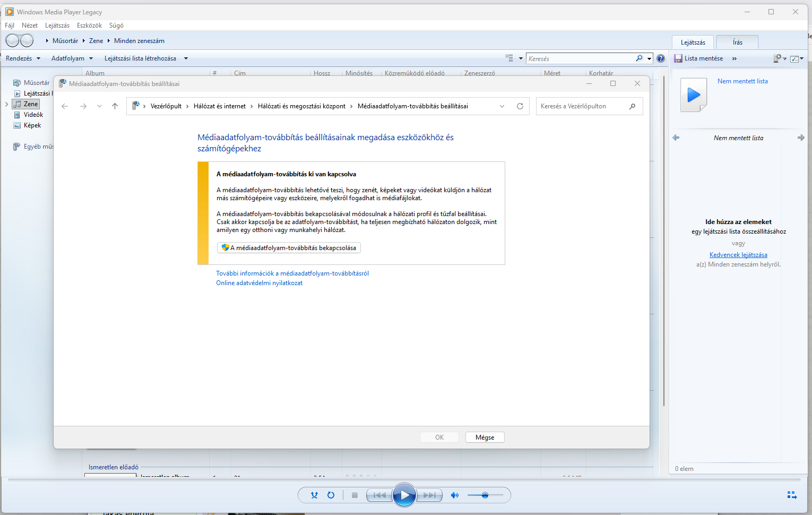The width and height of the screenshot is (812, 515).
Task: Open the search options dropdown arrow
Action: pos(649,58)
